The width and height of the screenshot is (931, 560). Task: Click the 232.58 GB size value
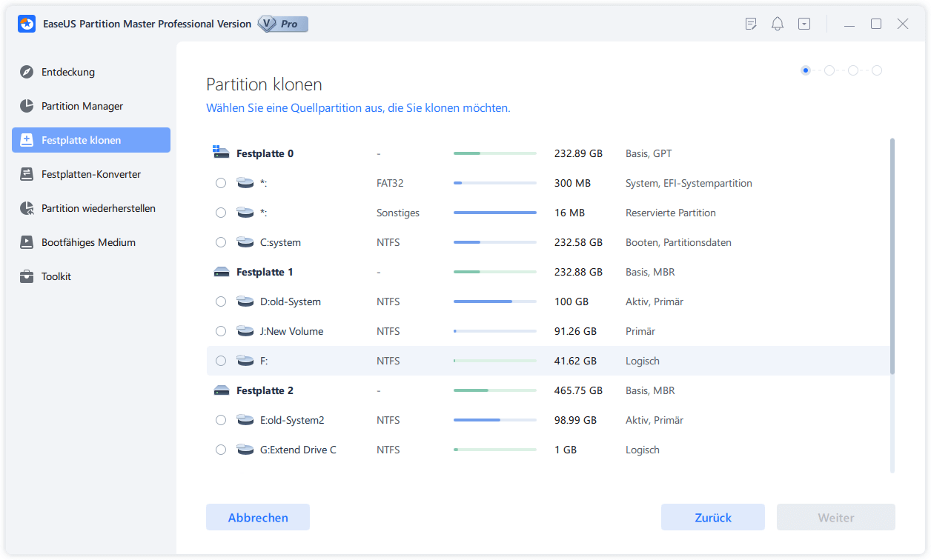pyautogui.click(x=578, y=242)
